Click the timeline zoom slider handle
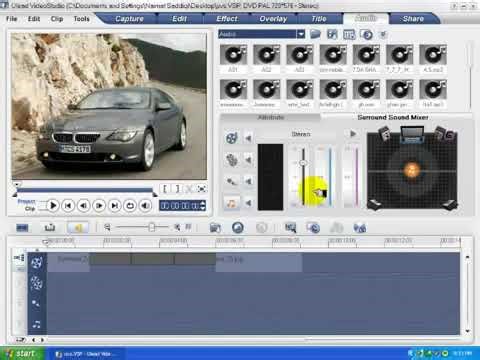 click(x=152, y=227)
